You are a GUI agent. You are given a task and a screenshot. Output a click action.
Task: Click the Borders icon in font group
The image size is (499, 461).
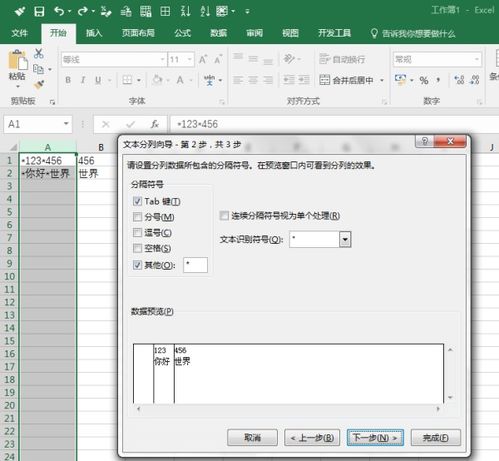(x=127, y=80)
